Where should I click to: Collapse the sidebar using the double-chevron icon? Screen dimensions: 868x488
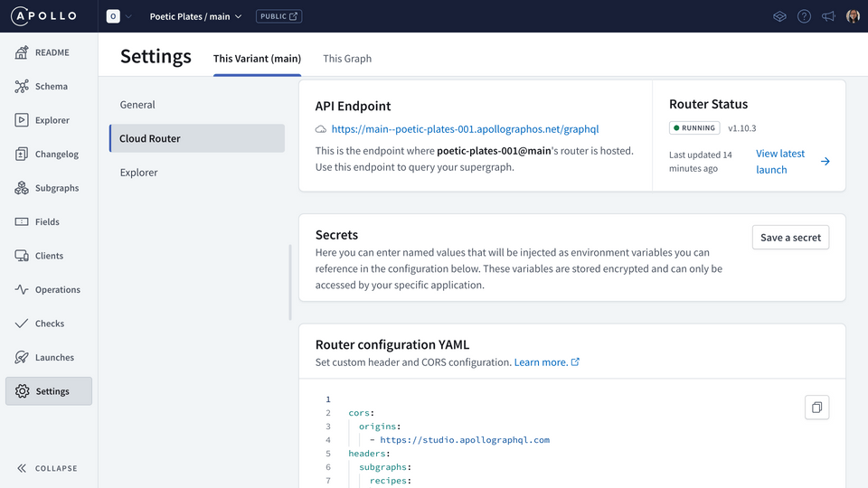point(22,468)
